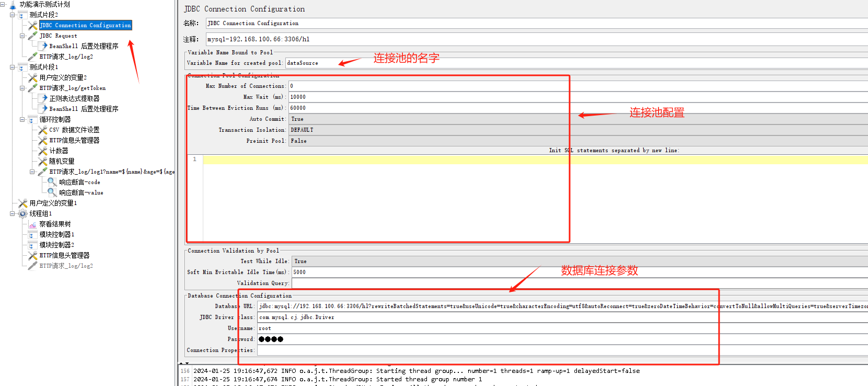
Task: Click the JDBC Connection Configuration wrench icon
Action: pyautogui.click(x=33, y=25)
